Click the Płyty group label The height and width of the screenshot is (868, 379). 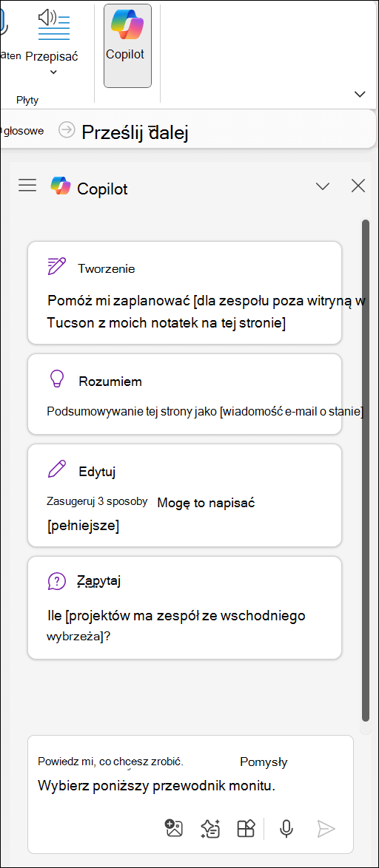(x=27, y=101)
